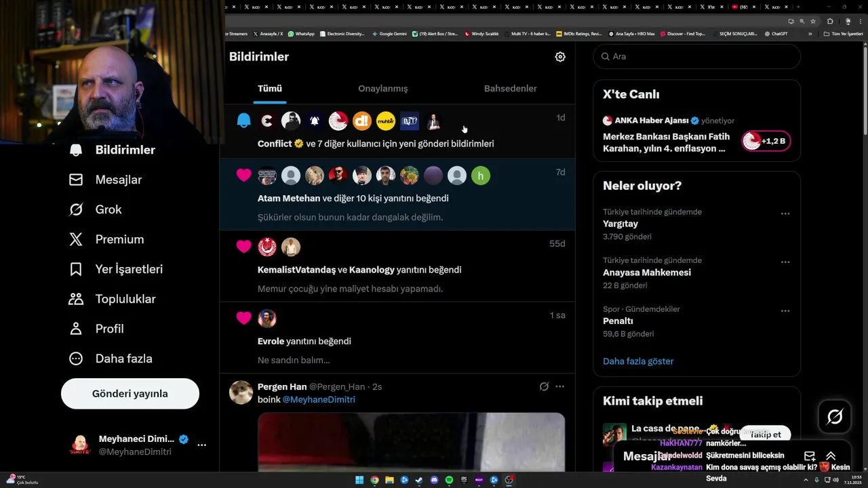
Task: Click the orange 'd!' avatar in notification
Action: pyautogui.click(x=362, y=121)
